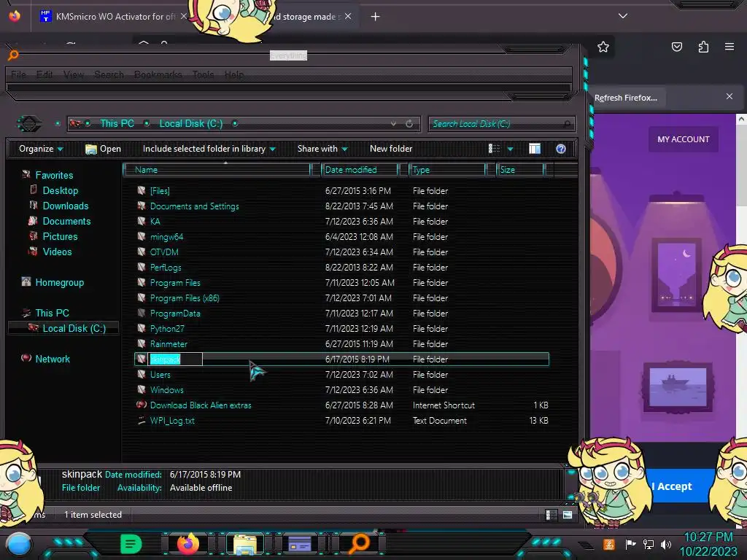
Task: Open the View menu in Everything
Action: point(74,75)
